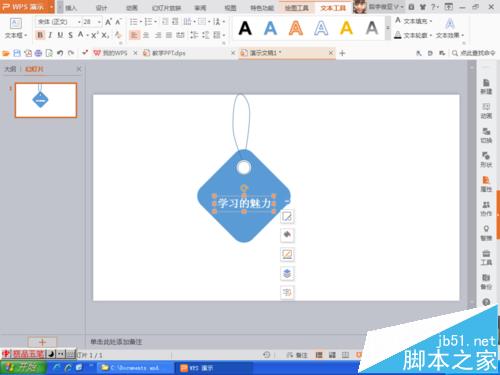Click the save icon in quick toolbar

(17, 53)
